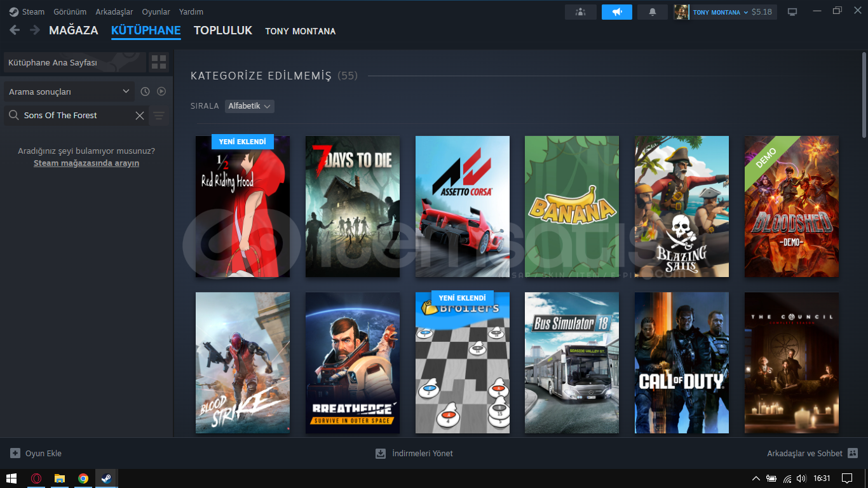Open the Windows Action Center icon
Image resolution: width=868 pixels, height=488 pixels.
847,478
